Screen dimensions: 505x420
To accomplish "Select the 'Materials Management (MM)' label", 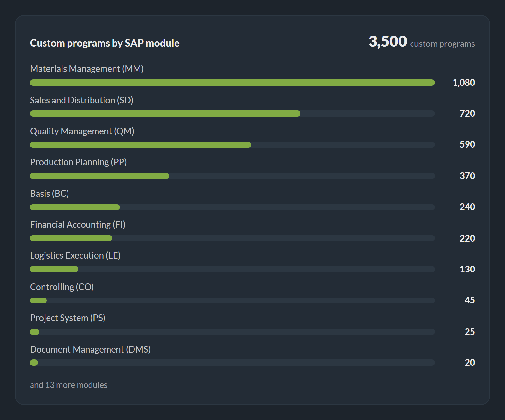I will [x=87, y=69].
